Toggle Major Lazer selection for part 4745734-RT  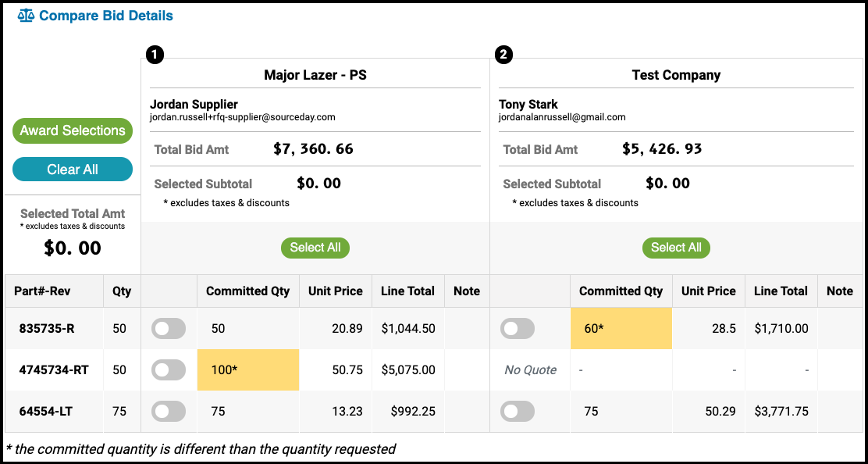point(169,369)
